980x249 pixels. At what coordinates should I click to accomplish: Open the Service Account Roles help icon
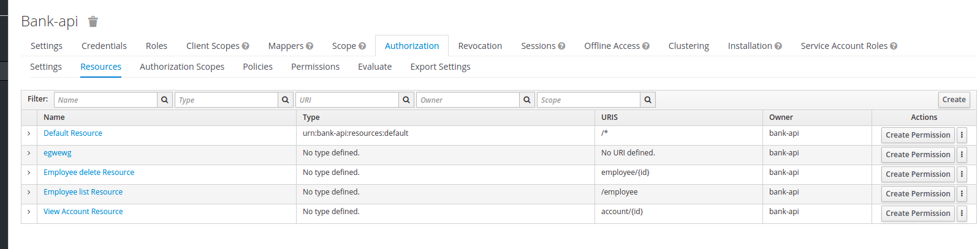point(894,46)
